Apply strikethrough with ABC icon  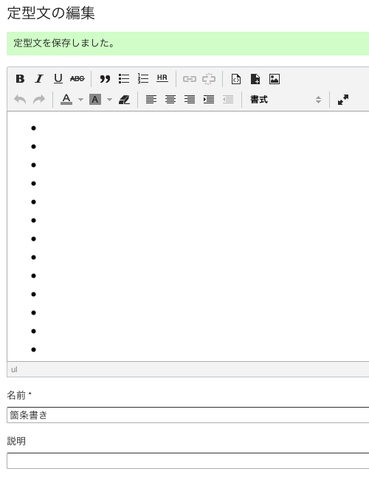[x=77, y=79]
